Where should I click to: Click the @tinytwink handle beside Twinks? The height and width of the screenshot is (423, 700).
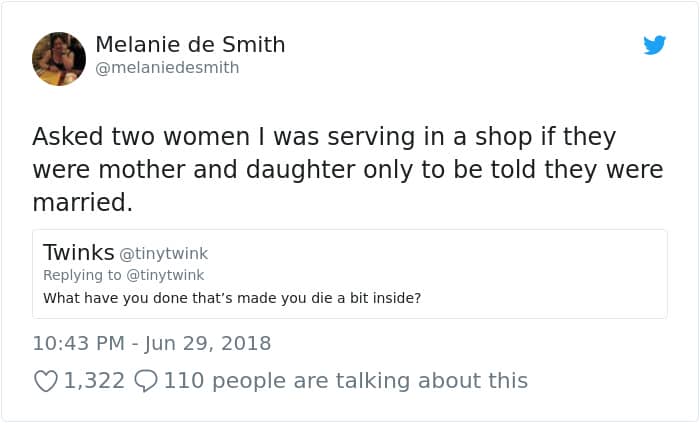tap(164, 254)
